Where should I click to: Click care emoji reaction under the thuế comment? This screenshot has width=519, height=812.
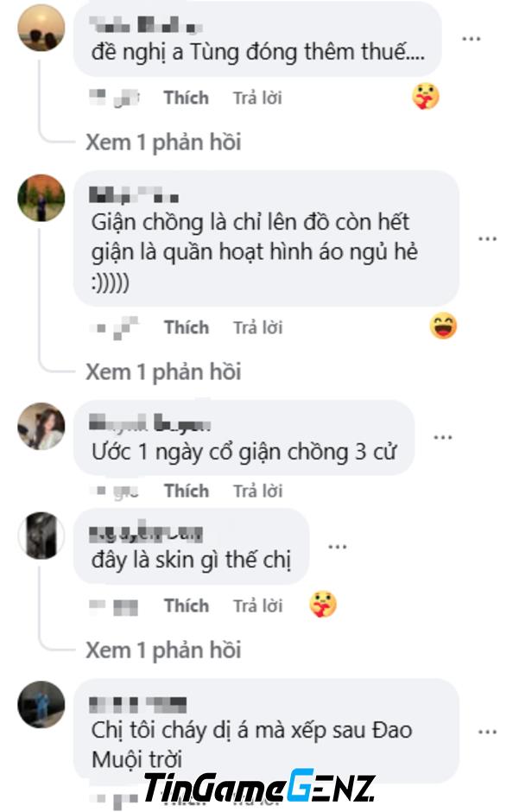(426, 97)
